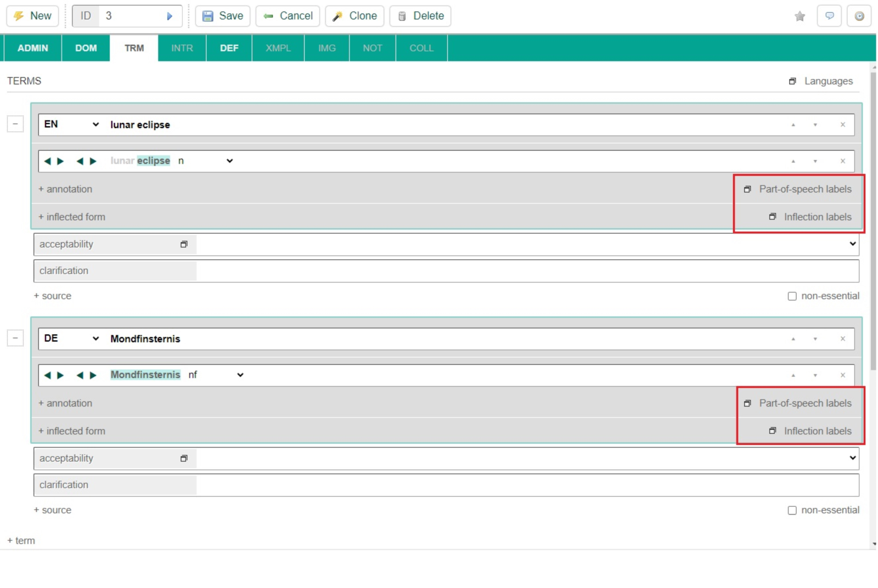878x588 pixels.
Task: Move the EN term up with arrow icon
Action: tap(793, 125)
